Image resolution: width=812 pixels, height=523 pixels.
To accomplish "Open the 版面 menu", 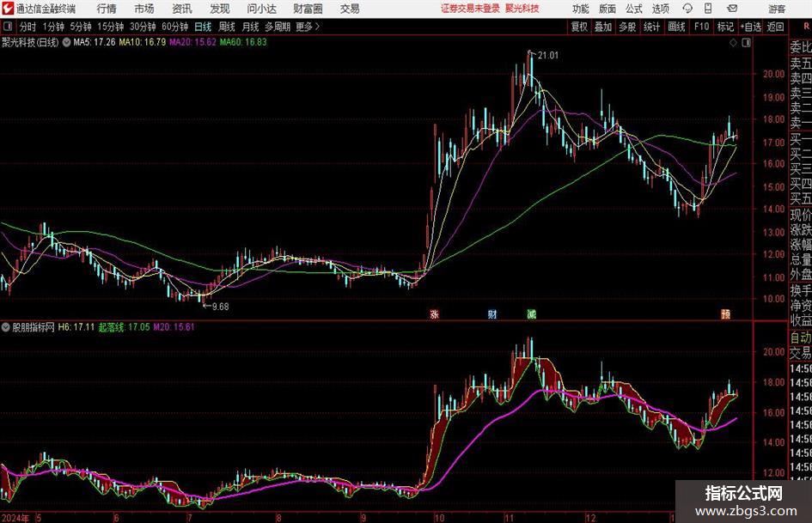I will (x=607, y=9).
